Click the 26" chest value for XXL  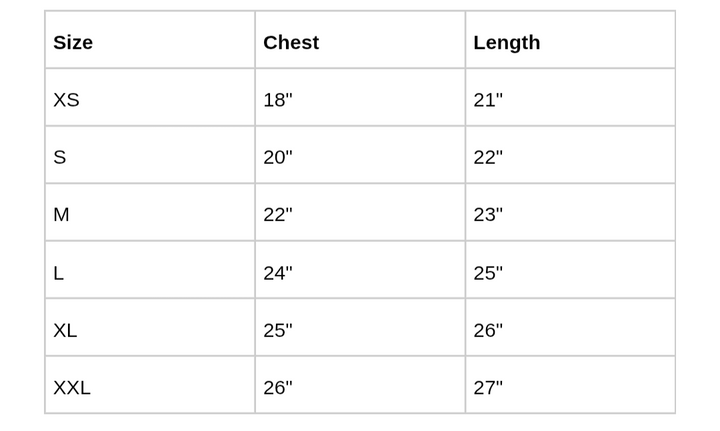[277, 387]
